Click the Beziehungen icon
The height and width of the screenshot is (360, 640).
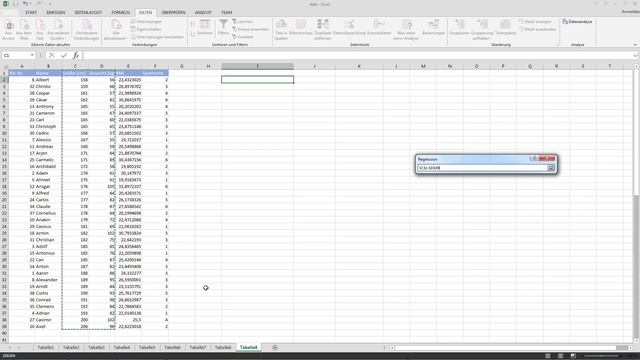[433, 28]
